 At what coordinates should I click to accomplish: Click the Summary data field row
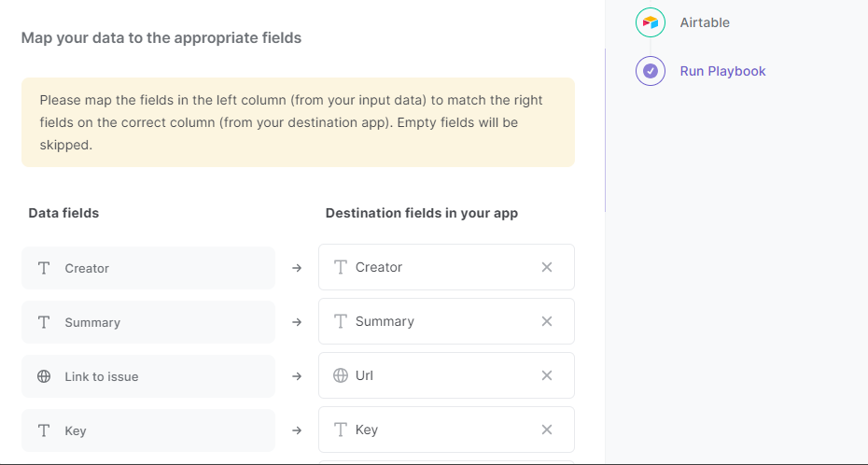point(148,322)
